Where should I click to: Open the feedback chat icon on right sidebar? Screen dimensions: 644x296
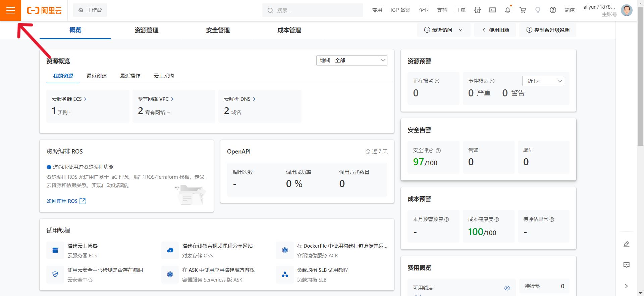626,265
